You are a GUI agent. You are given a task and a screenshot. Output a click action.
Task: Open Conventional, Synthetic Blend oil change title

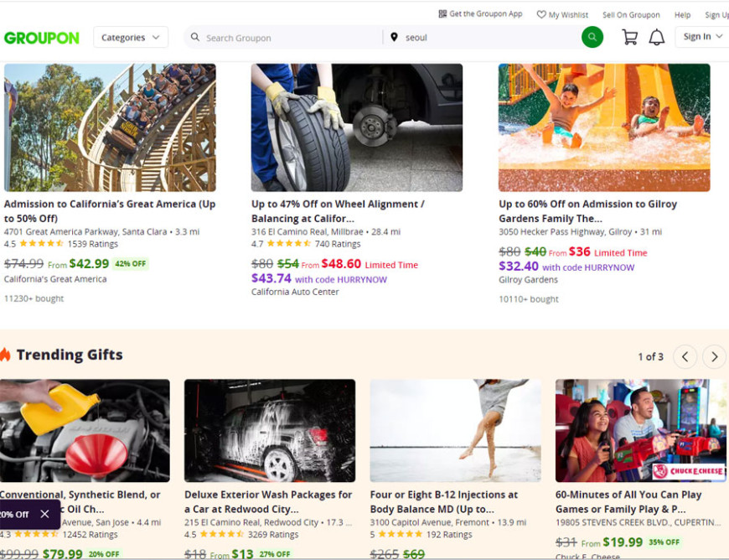coord(80,495)
